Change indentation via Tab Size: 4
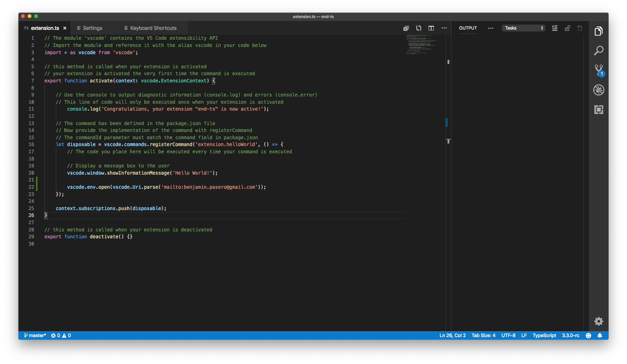The width and height of the screenshot is (627, 364). (483, 335)
